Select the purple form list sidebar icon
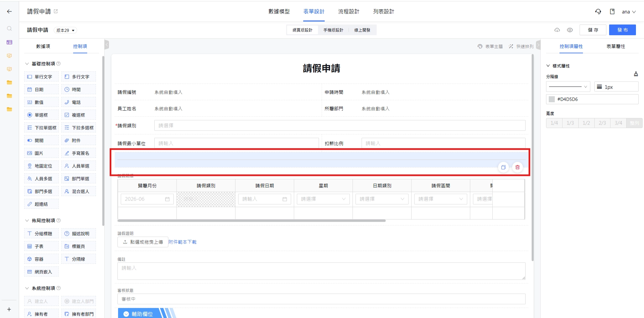Screen dimensions: 644x318 point(9,42)
